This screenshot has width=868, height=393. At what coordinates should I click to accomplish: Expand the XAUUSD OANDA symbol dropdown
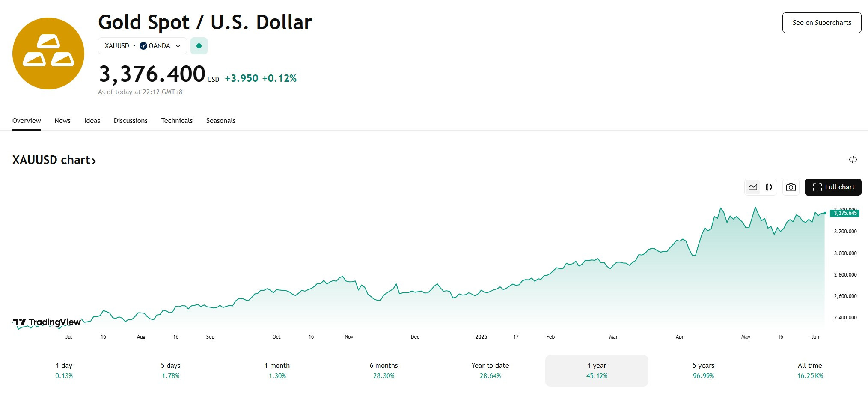(143, 46)
